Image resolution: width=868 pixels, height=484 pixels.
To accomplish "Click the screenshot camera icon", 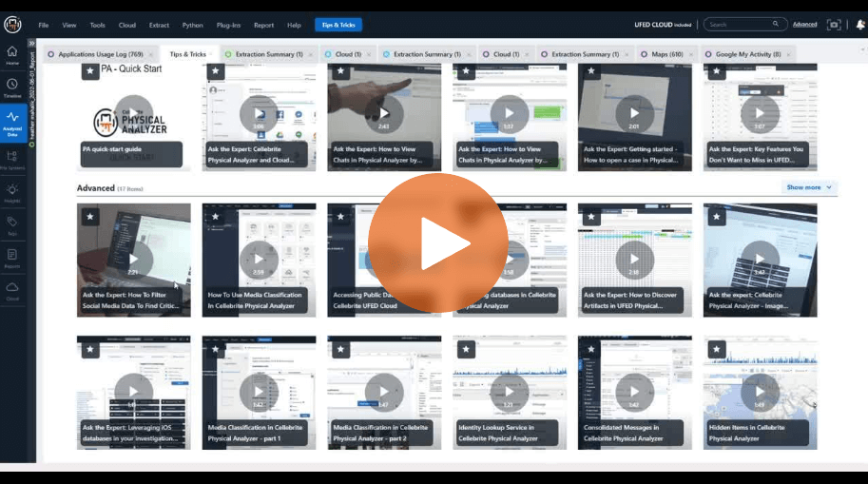I will [x=833, y=25].
